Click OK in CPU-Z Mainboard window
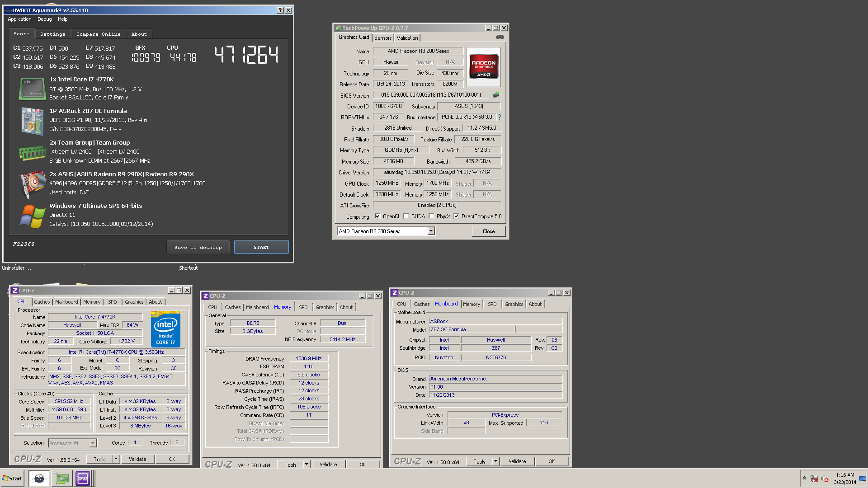This screenshot has width=868, height=488. coord(552,461)
